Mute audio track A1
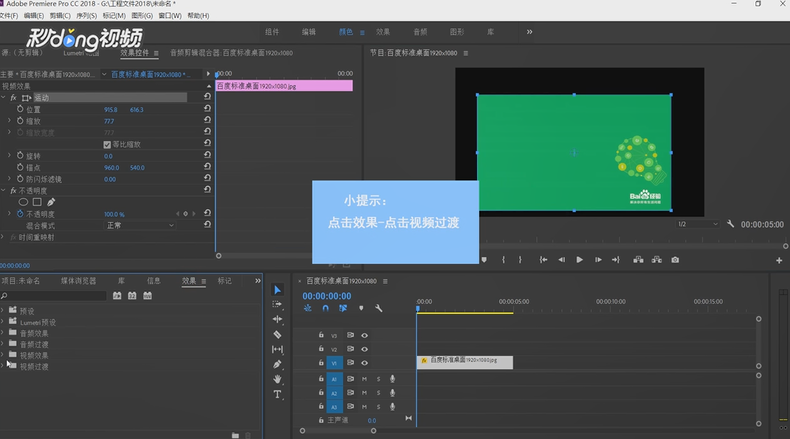The image size is (790, 439). pos(364,379)
